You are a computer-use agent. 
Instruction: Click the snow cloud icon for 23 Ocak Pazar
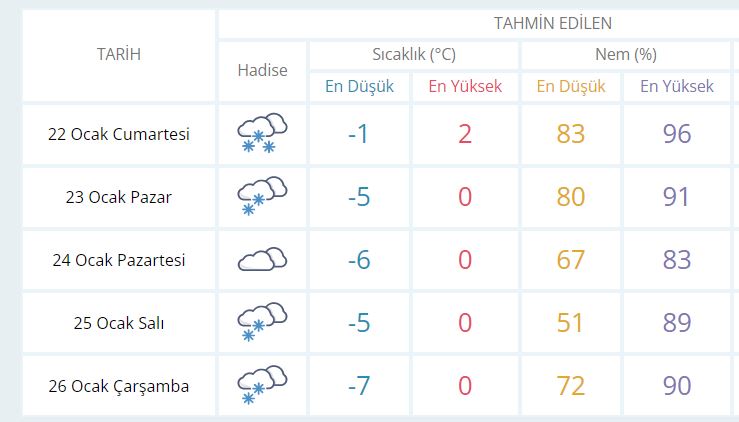point(262,196)
